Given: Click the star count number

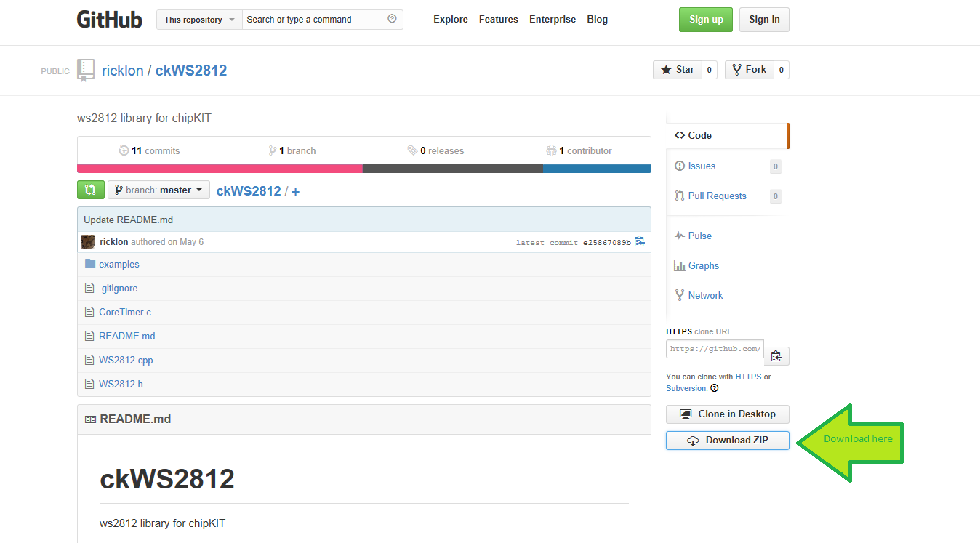Looking at the screenshot, I should (x=710, y=70).
